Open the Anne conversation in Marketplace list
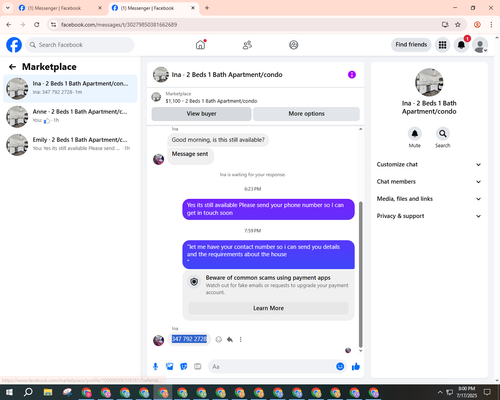The height and width of the screenshot is (400, 500). [x=70, y=116]
